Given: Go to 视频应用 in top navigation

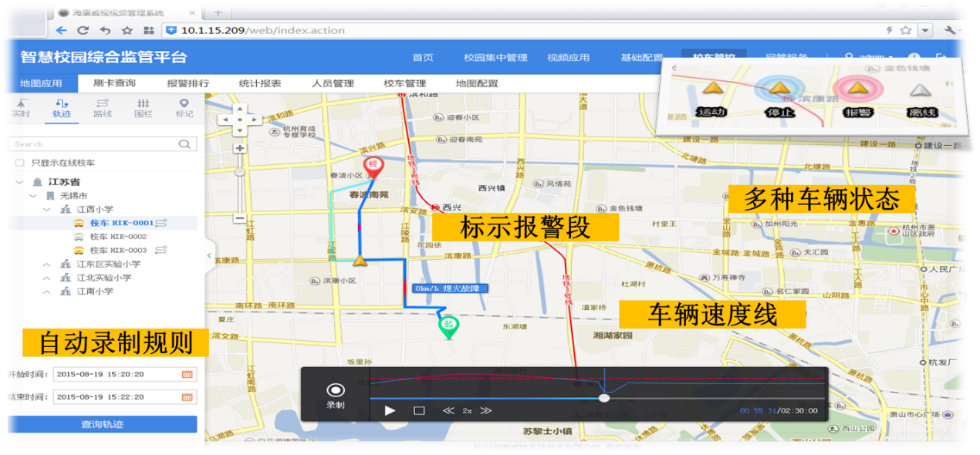Looking at the screenshot, I should 568,58.
